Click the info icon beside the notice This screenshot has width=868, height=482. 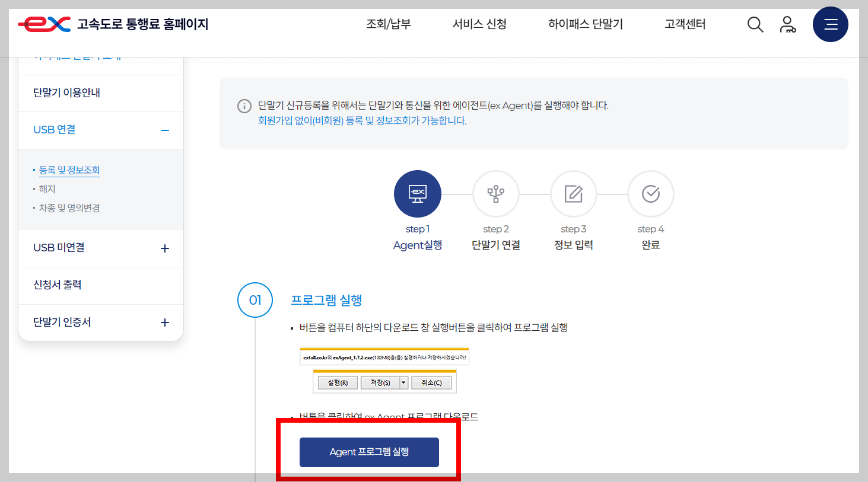(x=244, y=106)
